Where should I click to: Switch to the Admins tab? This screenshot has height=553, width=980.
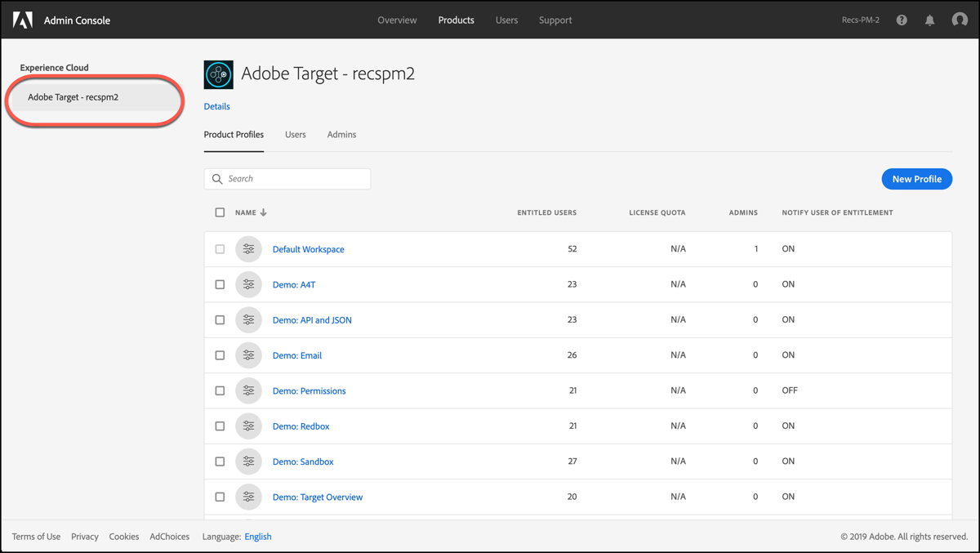click(341, 135)
